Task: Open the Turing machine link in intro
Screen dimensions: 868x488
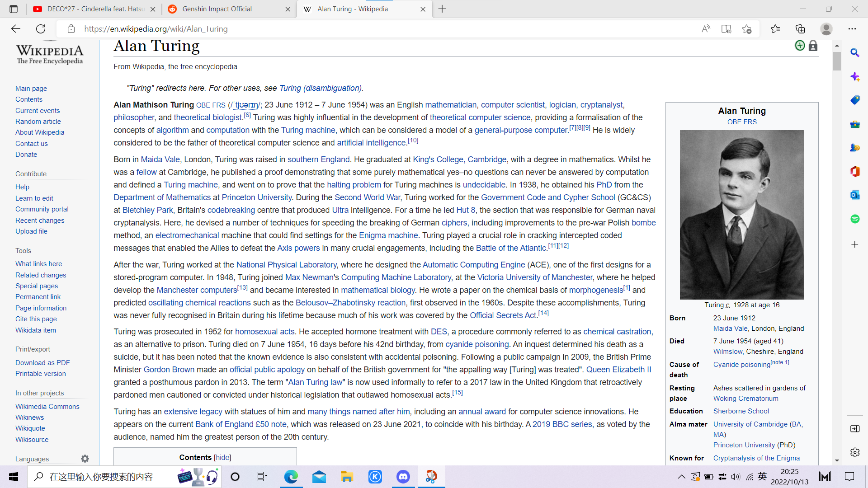Action: [x=308, y=130]
